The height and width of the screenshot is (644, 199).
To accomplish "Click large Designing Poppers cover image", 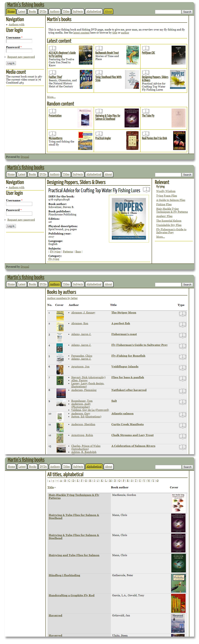I will tap(129, 219).
